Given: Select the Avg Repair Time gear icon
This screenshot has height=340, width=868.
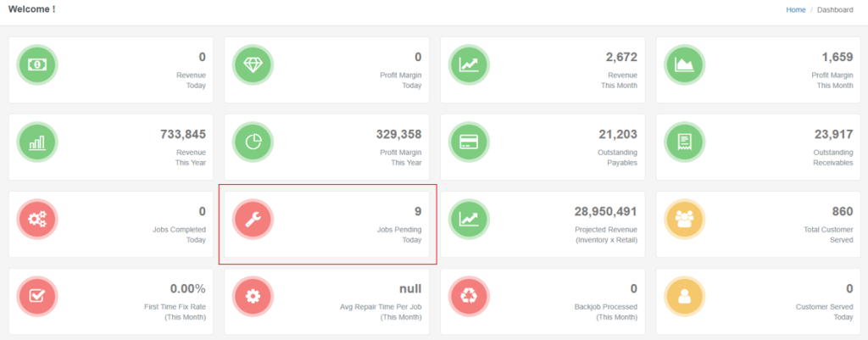Looking at the screenshot, I should click(x=253, y=297).
